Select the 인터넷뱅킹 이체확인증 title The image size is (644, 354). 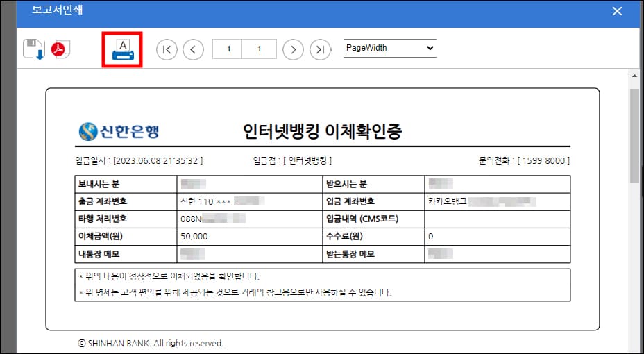point(323,131)
